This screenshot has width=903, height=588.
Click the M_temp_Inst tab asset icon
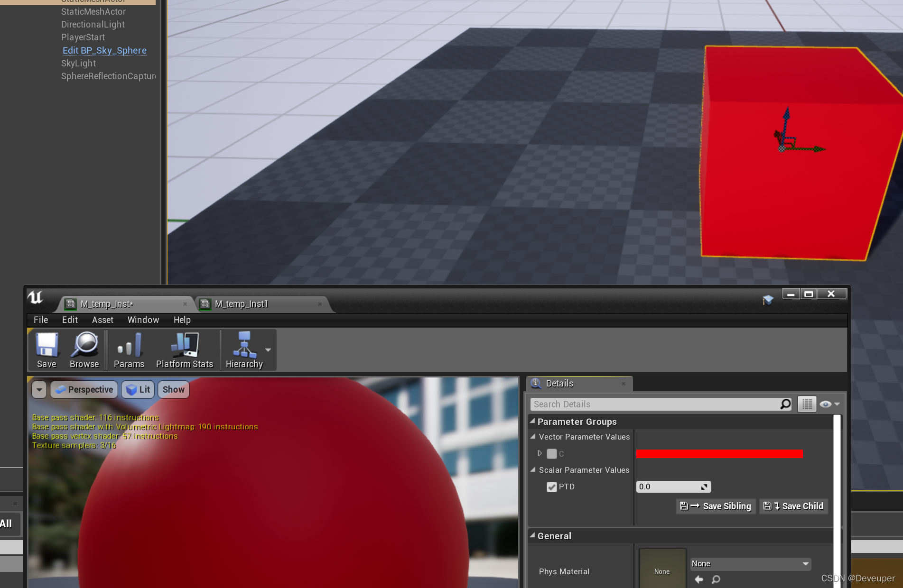pyautogui.click(x=71, y=304)
